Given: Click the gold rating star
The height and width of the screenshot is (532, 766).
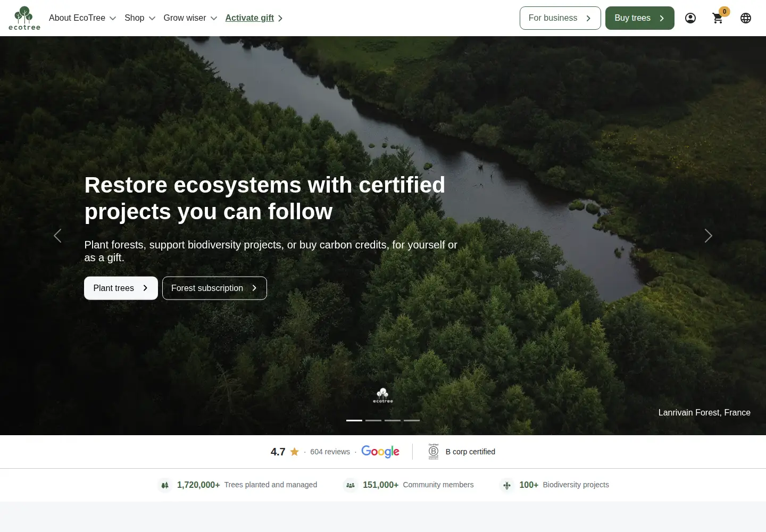Looking at the screenshot, I should (294, 452).
